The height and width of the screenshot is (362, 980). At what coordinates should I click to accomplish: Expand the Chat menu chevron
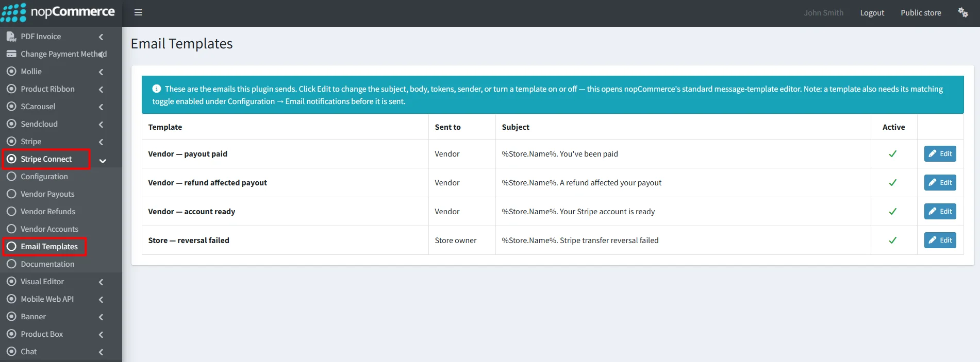tap(101, 352)
